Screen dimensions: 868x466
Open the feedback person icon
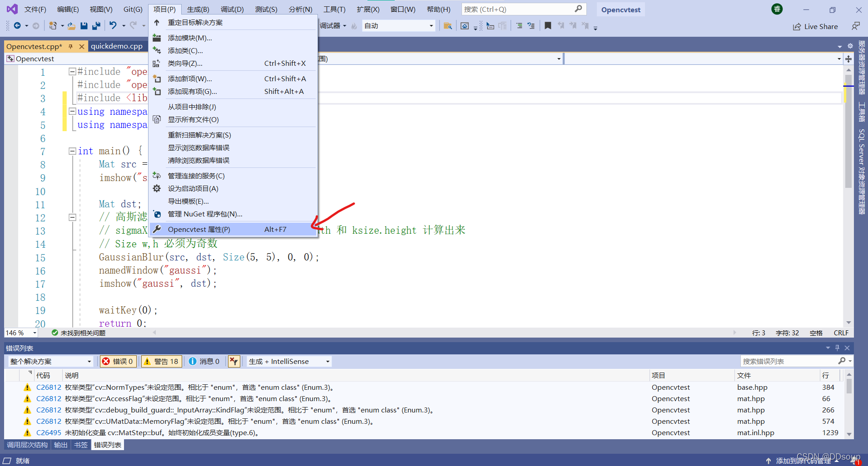pos(856,26)
